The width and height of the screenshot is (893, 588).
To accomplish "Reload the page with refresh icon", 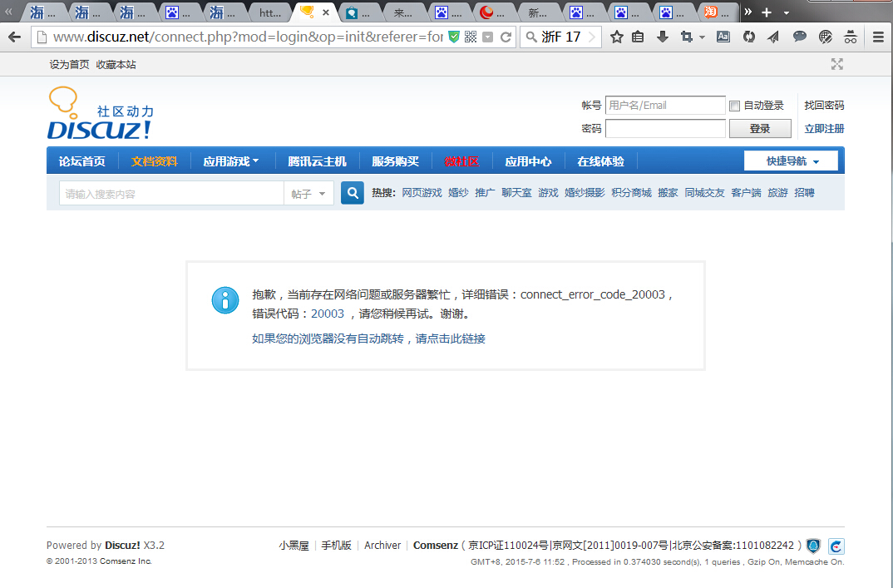I will [505, 37].
